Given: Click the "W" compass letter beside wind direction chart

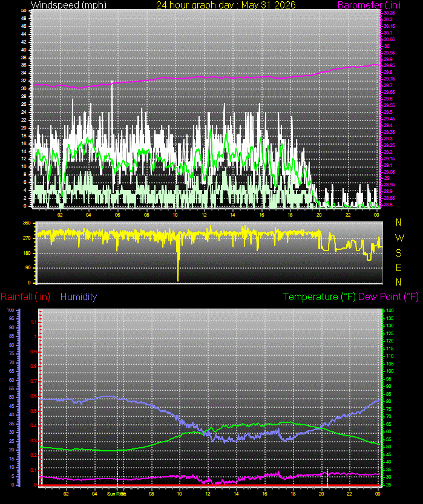Looking at the screenshot, I should (x=399, y=238).
